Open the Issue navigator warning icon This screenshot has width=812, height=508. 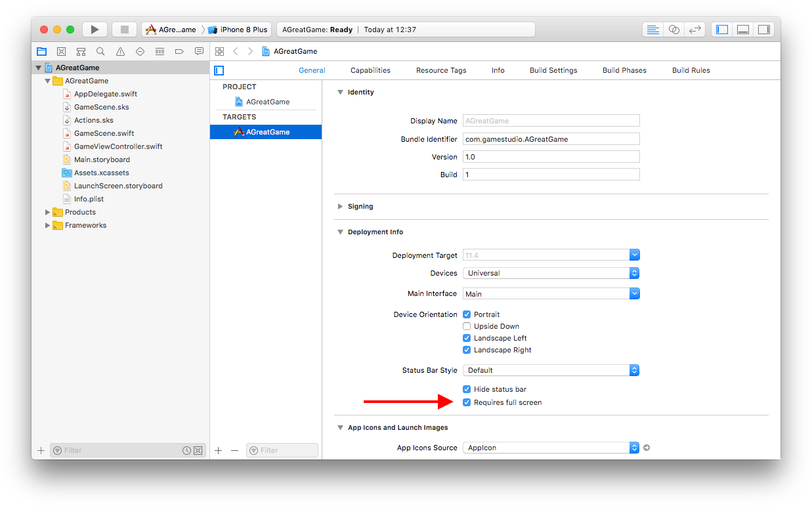[120, 51]
